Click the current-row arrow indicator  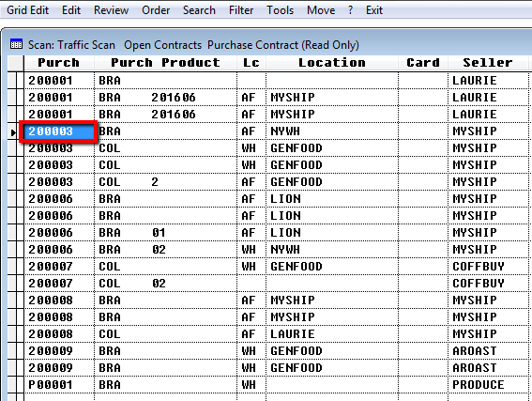[x=13, y=132]
